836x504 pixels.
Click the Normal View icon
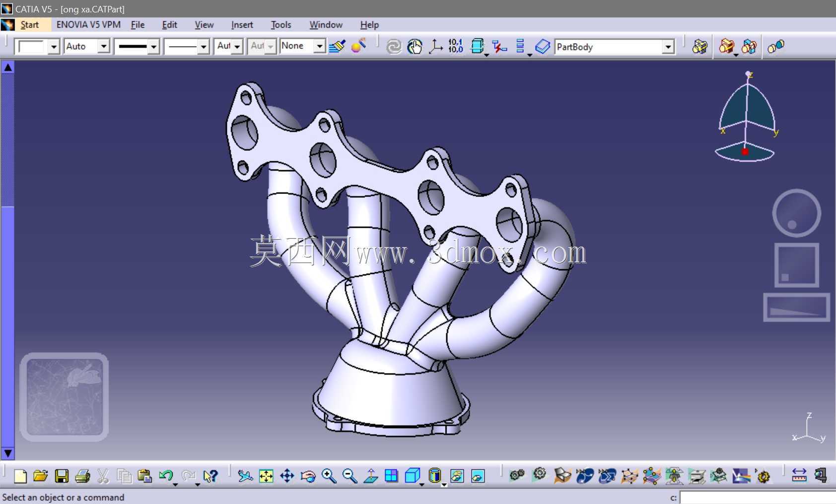pyautogui.click(x=370, y=476)
